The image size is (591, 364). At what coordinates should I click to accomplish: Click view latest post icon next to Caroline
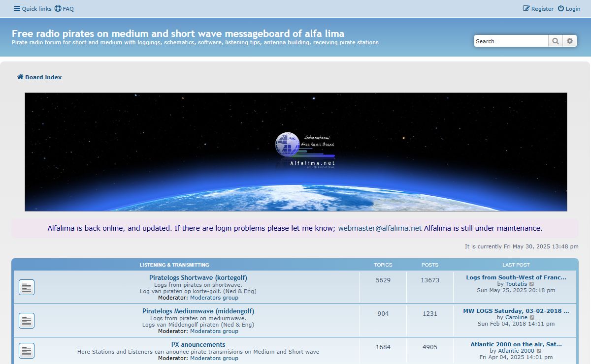coord(531,318)
